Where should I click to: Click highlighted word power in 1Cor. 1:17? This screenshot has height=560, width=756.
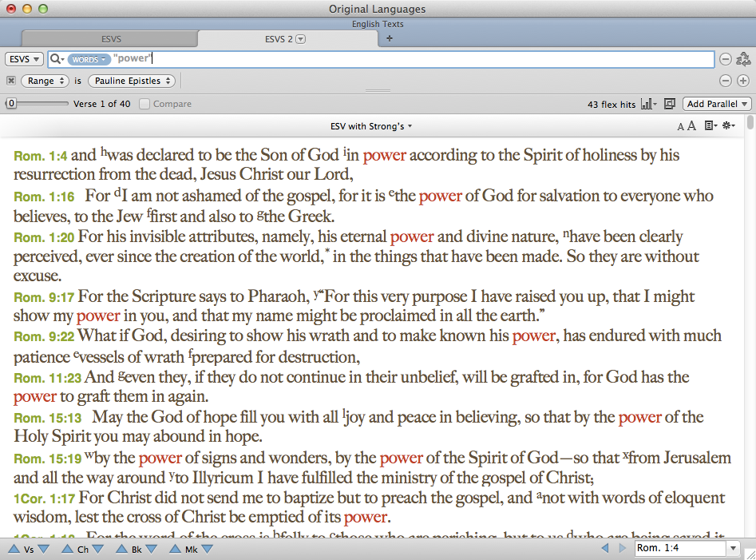(x=366, y=517)
